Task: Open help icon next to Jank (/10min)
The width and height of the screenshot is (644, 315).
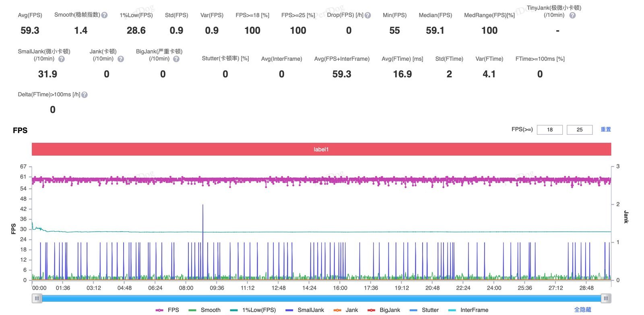Action: click(120, 59)
